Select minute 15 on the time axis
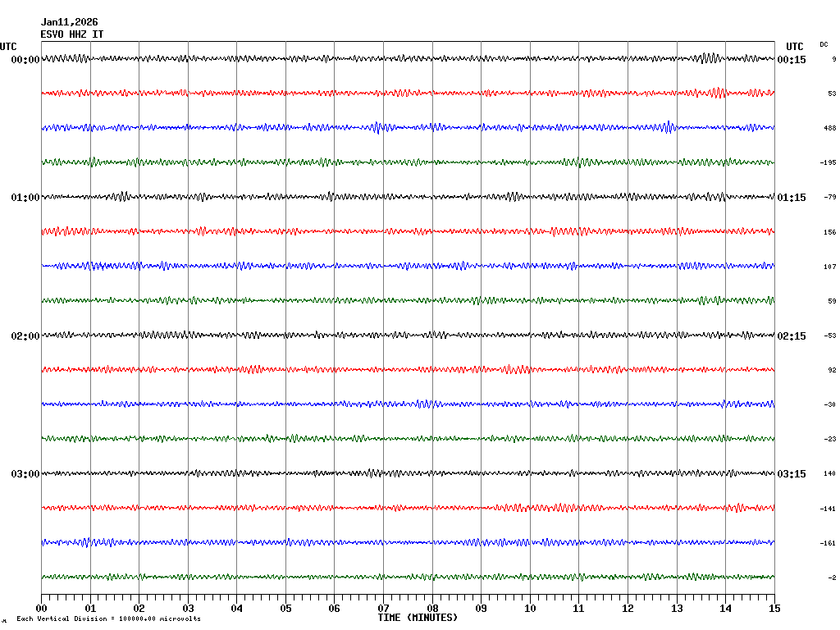Screen dimensions: 840x630 774,609
